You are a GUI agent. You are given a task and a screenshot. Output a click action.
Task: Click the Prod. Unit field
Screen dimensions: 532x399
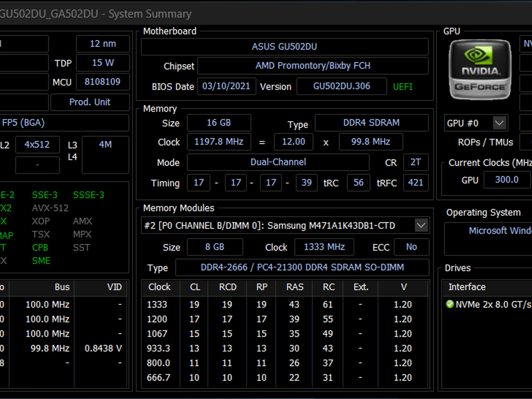point(90,102)
